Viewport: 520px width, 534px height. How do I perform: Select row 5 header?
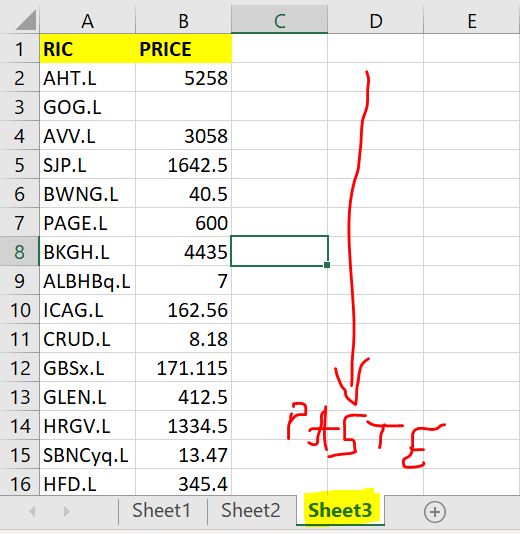[19, 164]
